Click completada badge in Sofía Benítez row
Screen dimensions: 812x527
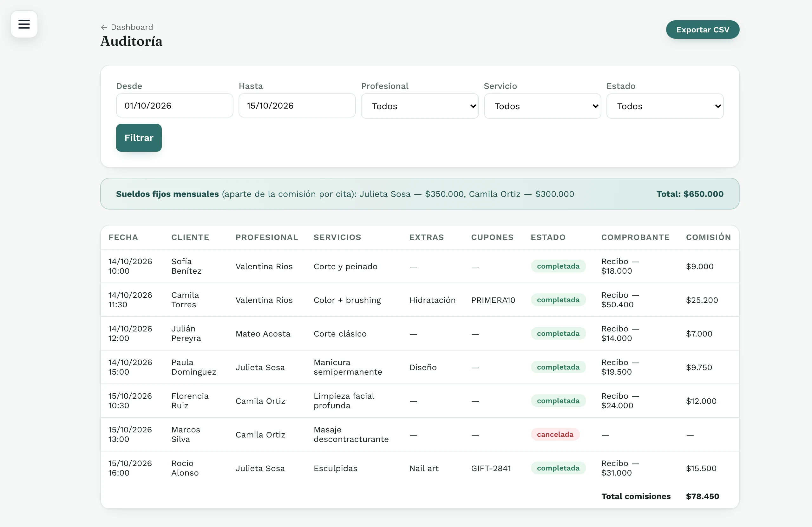(558, 266)
